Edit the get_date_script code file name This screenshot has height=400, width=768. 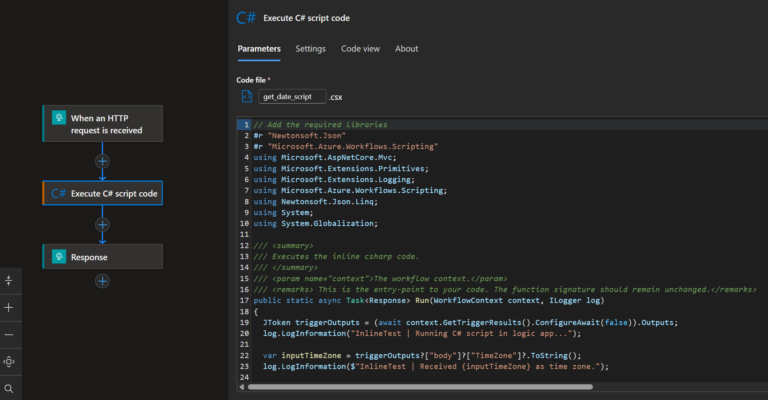[x=292, y=96]
